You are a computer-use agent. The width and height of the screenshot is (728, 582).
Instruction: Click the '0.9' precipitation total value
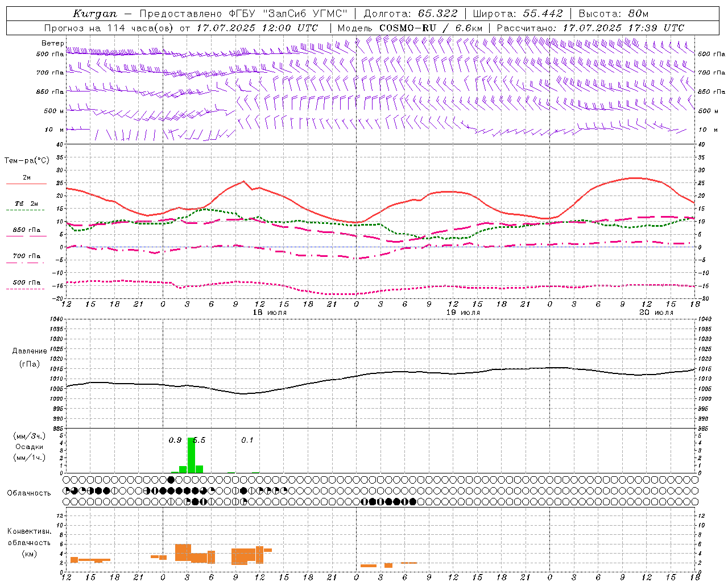click(175, 440)
